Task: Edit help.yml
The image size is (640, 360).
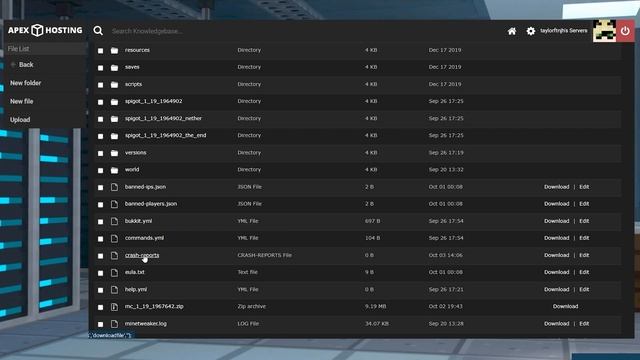Action: click(x=584, y=289)
